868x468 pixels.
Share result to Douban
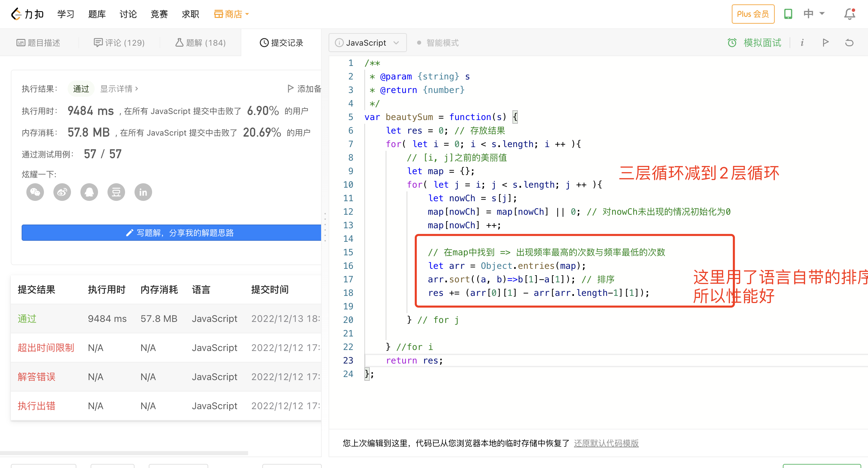(116, 192)
